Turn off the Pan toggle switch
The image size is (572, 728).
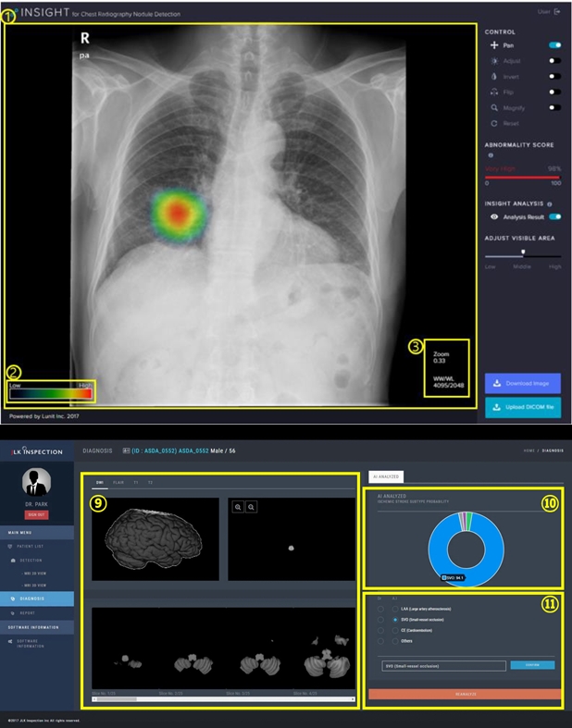click(555, 44)
